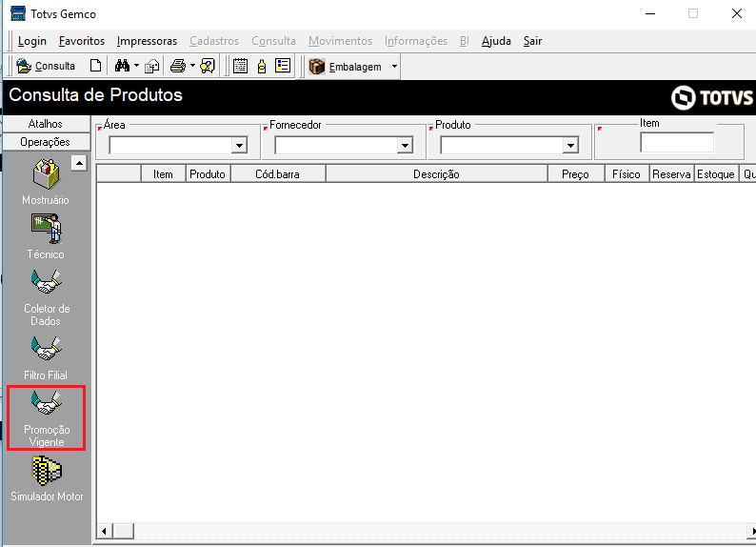This screenshot has height=547, width=756.
Task: Expand the Área dropdown
Action: tap(239, 145)
